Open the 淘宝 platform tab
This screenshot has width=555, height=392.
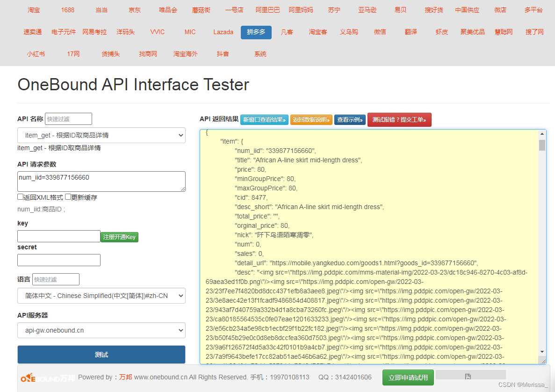[x=34, y=10]
